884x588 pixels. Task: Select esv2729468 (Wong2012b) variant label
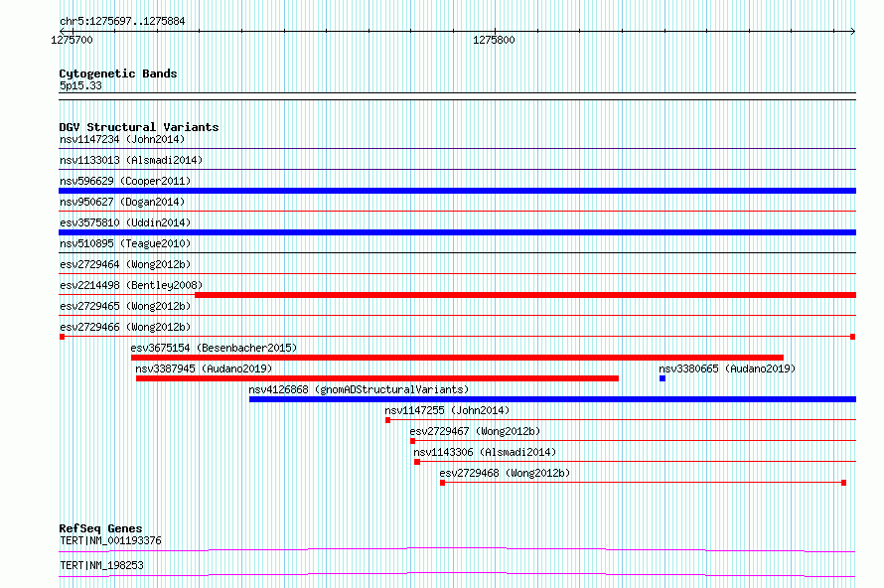[506, 473]
